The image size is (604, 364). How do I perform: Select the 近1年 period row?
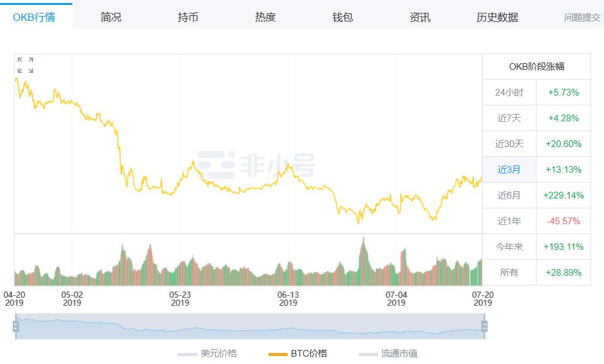(x=536, y=221)
